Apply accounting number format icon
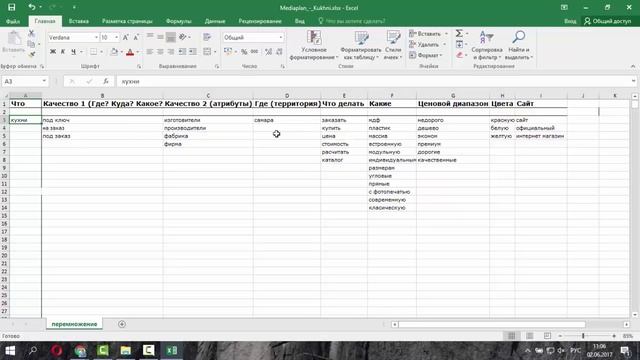 (228, 52)
